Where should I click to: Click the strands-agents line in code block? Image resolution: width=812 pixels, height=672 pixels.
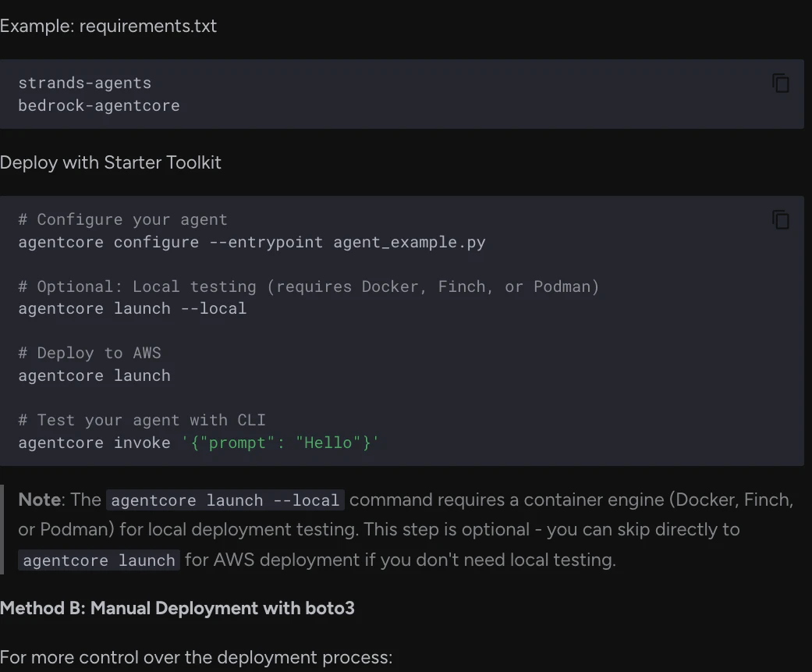point(85,83)
